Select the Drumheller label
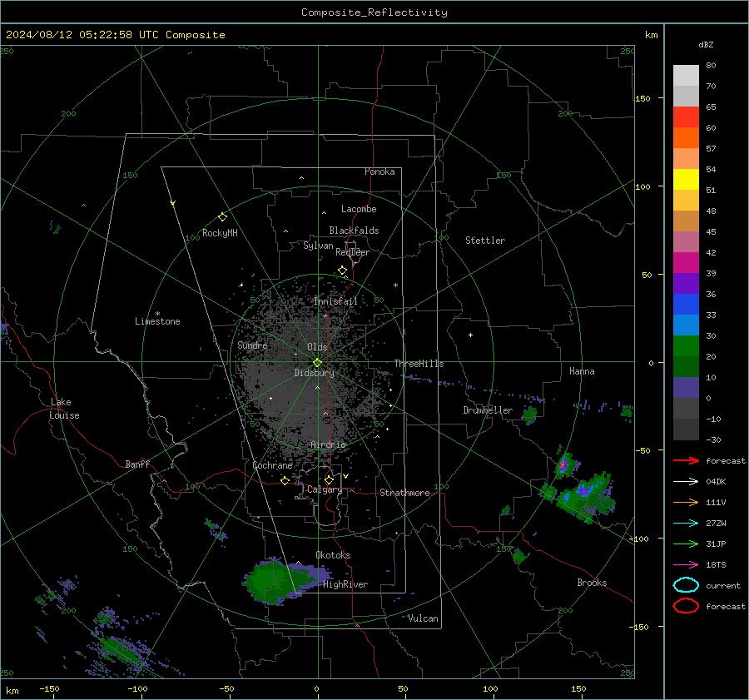The image size is (749, 700). 488,410
